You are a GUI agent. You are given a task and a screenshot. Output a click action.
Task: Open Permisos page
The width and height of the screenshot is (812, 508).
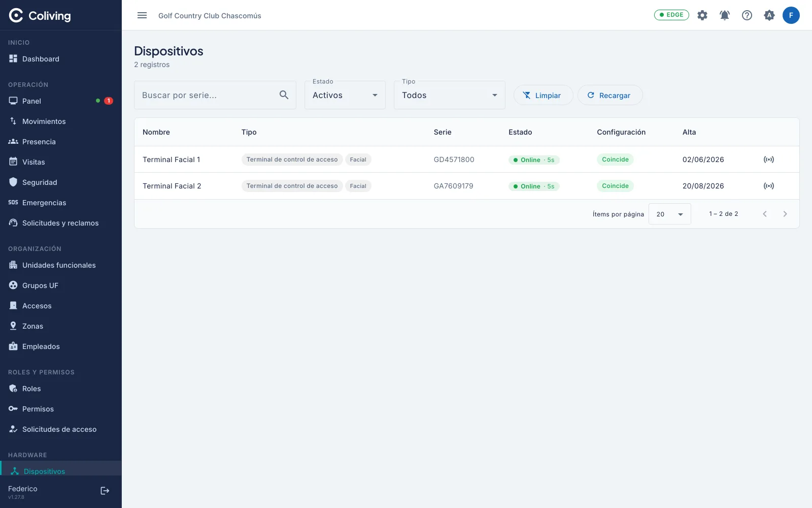pos(61,409)
